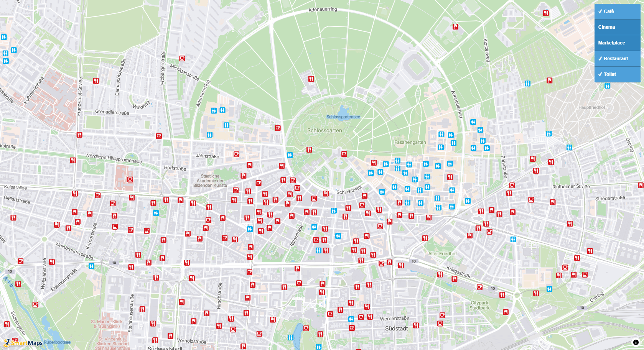Viewport: 644px width, 350px height.
Task: Select toilet marker at Schlossgarten west entrance
Action: click(x=290, y=155)
